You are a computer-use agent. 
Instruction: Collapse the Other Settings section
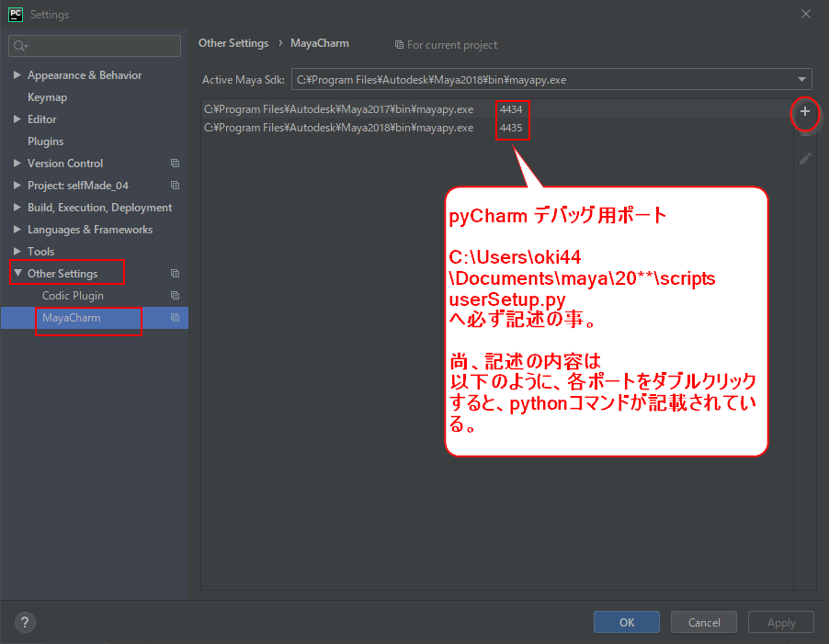coord(16,273)
